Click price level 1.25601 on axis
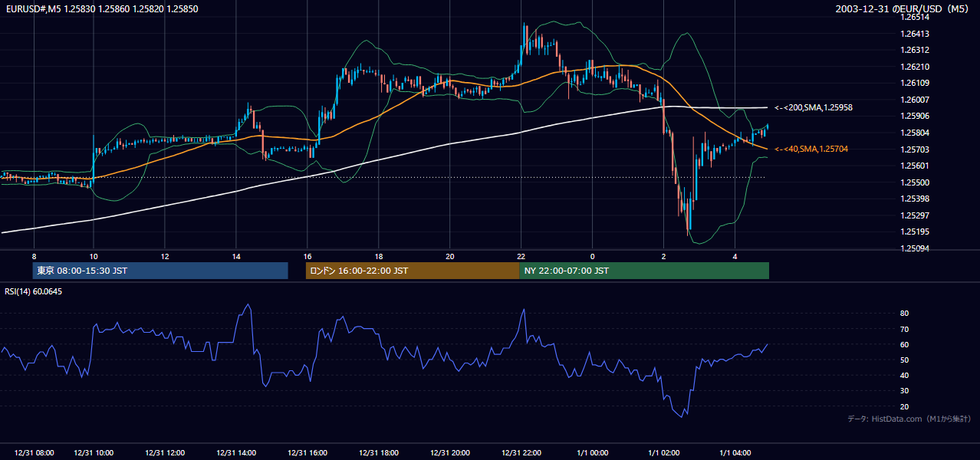Viewport: 980px width, 460px height. pos(915,166)
